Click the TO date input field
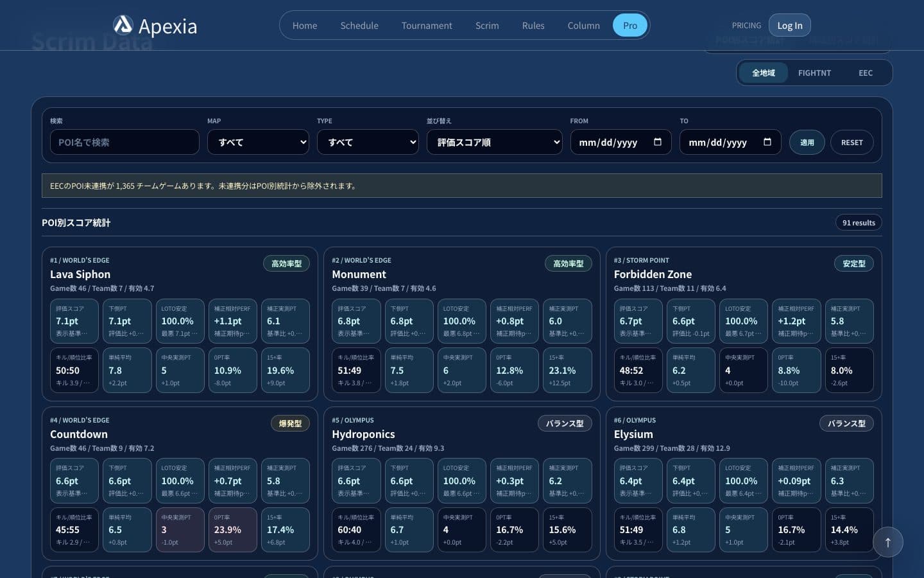 pyautogui.click(x=730, y=142)
